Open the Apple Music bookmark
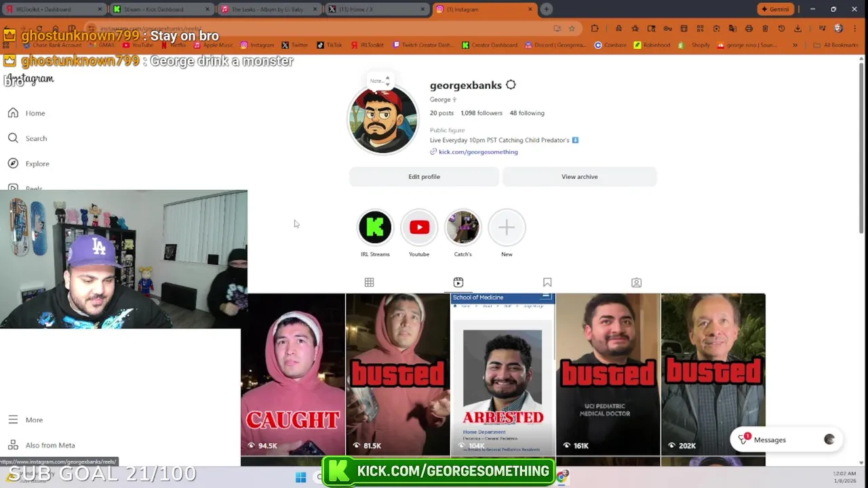This screenshot has height=488, width=868. [x=213, y=45]
